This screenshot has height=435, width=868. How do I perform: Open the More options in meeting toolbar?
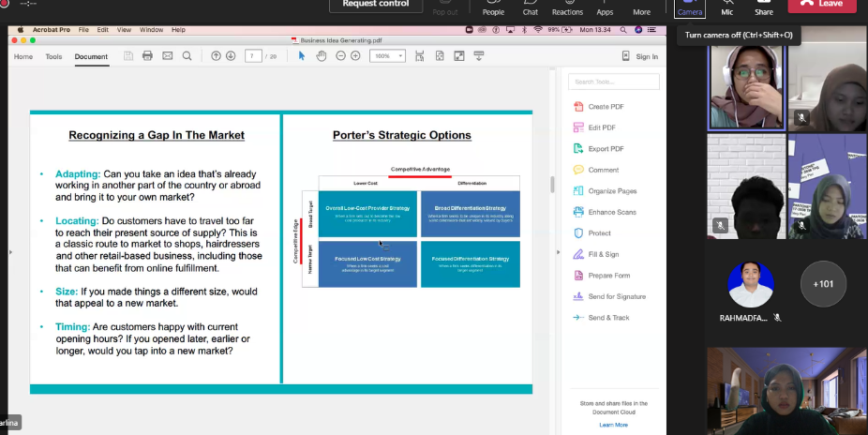tap(641, 8)
